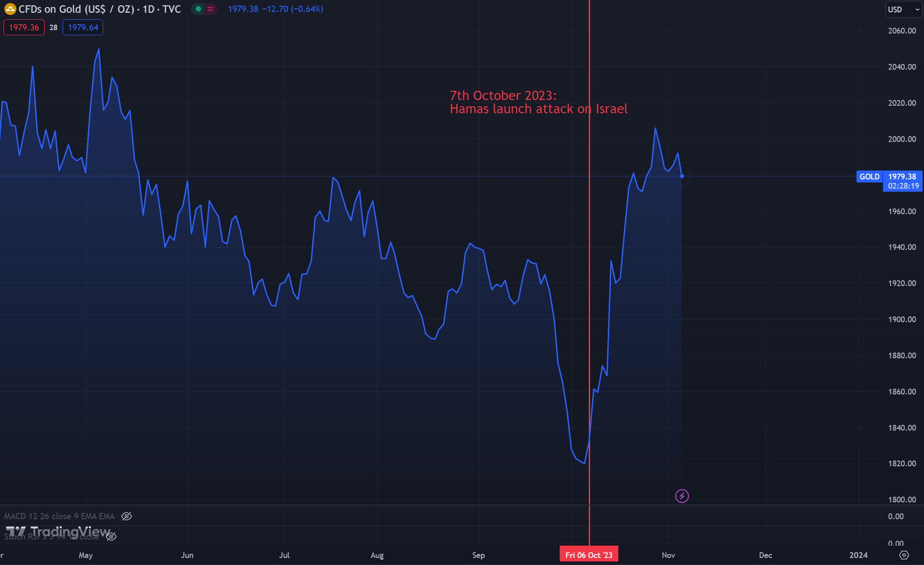Click the gold bars symbol icon
Viewport: 924px width, 565px height.
coord(10,9)
